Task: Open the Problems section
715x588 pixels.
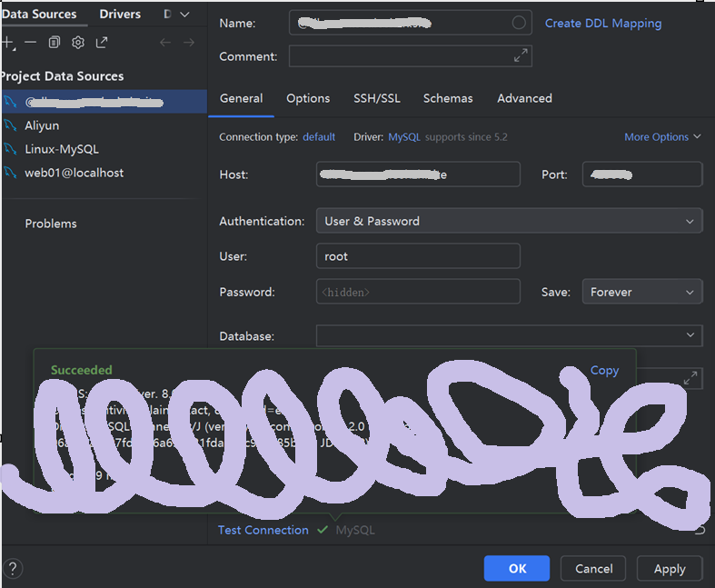Action: [51, 224]
